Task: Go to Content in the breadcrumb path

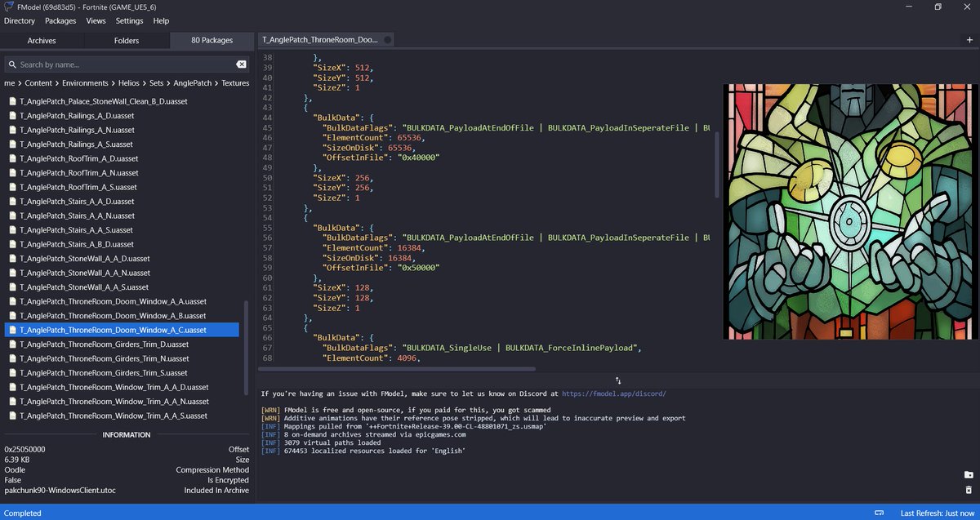Action: click(39, 83)
